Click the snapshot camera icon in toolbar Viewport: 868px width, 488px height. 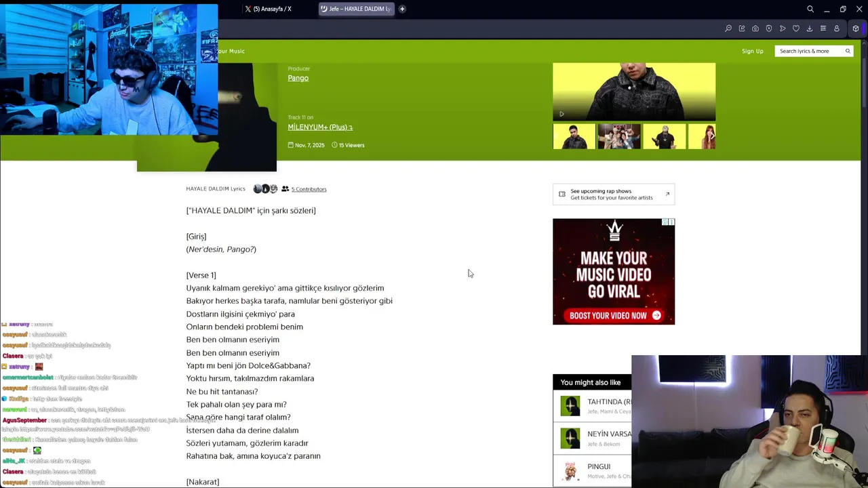(x=755, y=28)
